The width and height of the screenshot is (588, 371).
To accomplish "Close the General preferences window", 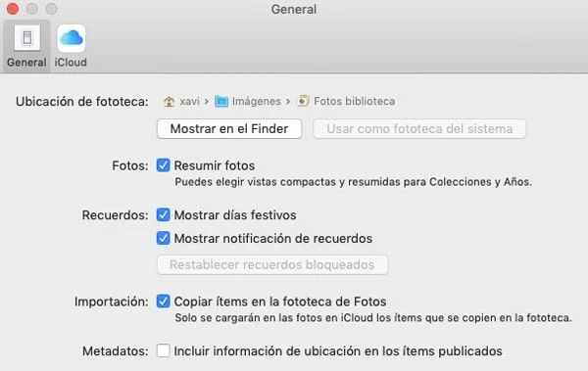I will [x=13, y=9].
